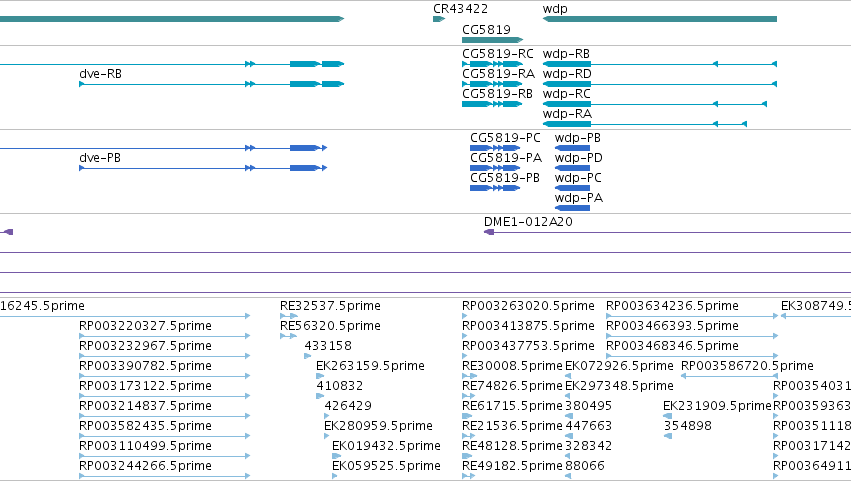Image resolution: width=851 pixels, height=481 pixels.
Task: Pick the 88066 feature label
Action: click(585, 466)
